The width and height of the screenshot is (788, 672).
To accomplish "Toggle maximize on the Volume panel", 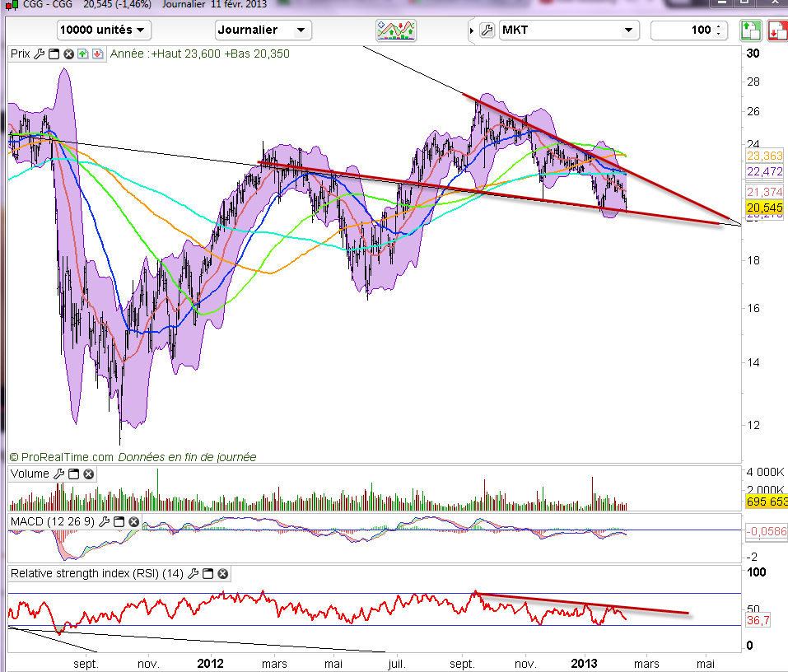I will point(72,474).
